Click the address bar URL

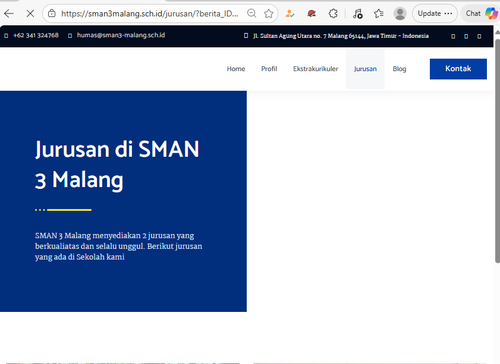[150, 14]
